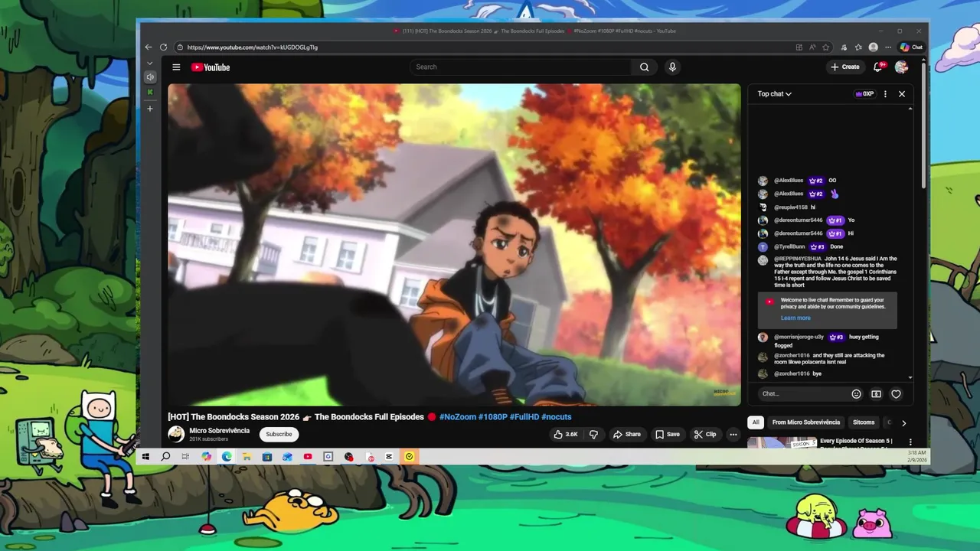This screenshot has height=551, width=980.
Task: Click the Chat message input field
Action: tap(802, 393)
